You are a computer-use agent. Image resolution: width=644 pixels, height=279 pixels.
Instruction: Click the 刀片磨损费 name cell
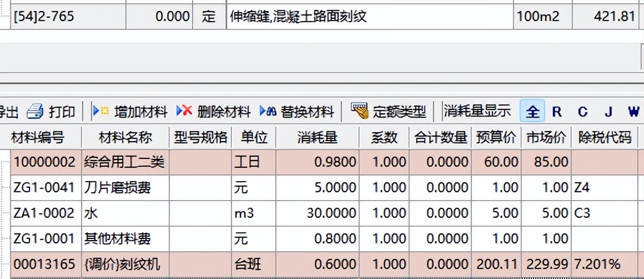(x=125, y=188)
